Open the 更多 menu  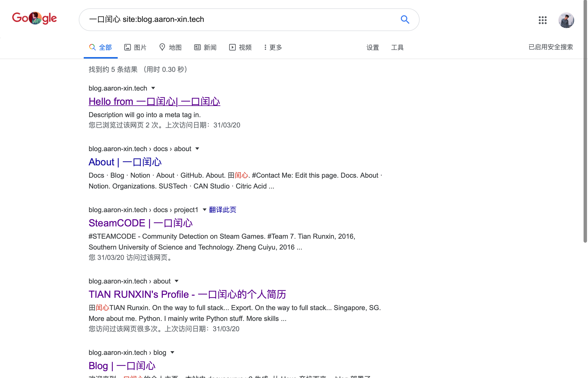(273, 47)
